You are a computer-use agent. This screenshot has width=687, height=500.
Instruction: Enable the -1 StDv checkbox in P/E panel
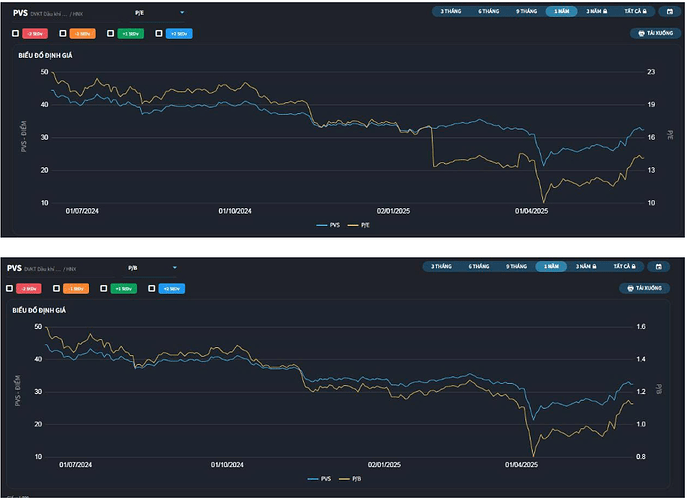[x=63, y=33]
